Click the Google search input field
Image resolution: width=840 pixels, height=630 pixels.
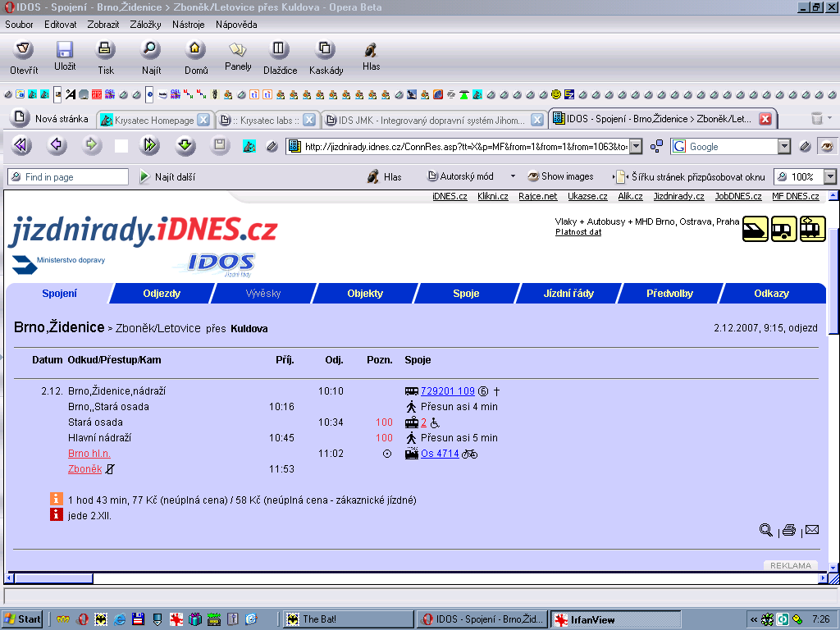pos(724,146)
